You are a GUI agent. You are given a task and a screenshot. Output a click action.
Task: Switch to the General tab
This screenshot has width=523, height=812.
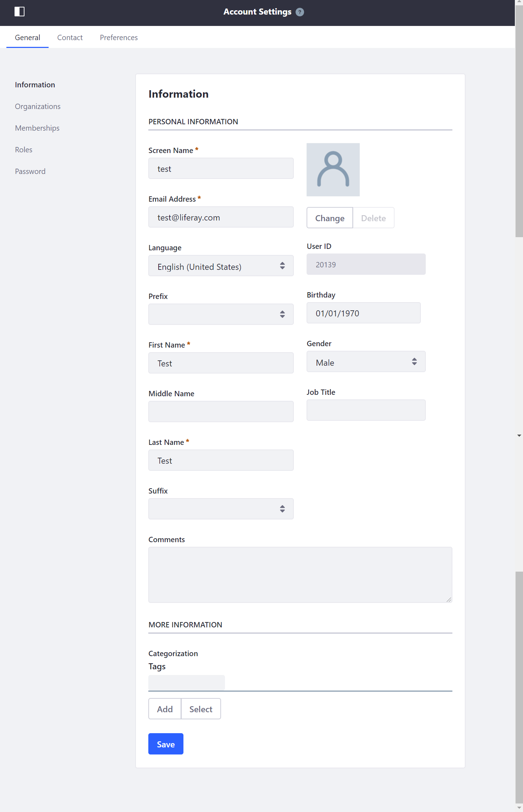[x=27, y=37]
